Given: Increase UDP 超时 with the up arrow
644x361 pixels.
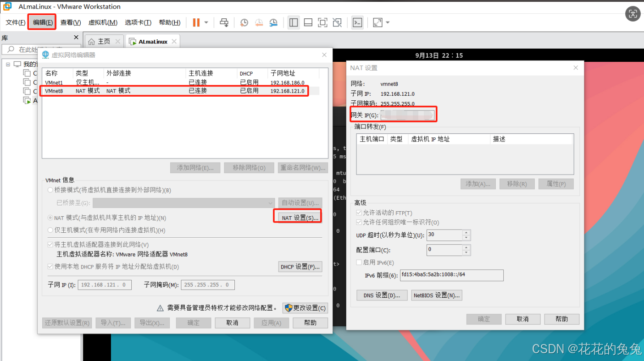Looking at the screenshot, I should tap(466, 233).
